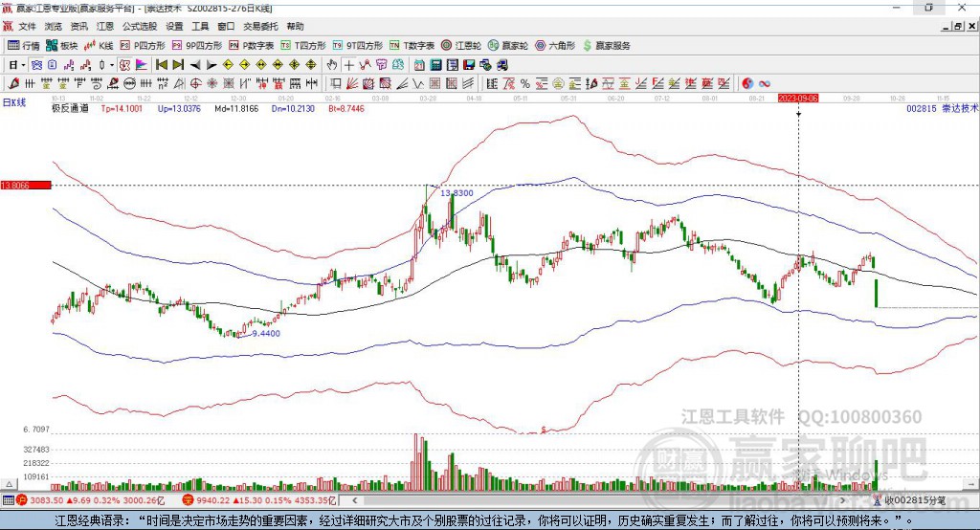Viewport: 980px width, 530px height.
Task: Select the percent % line tool
Action: pos(525,83)
